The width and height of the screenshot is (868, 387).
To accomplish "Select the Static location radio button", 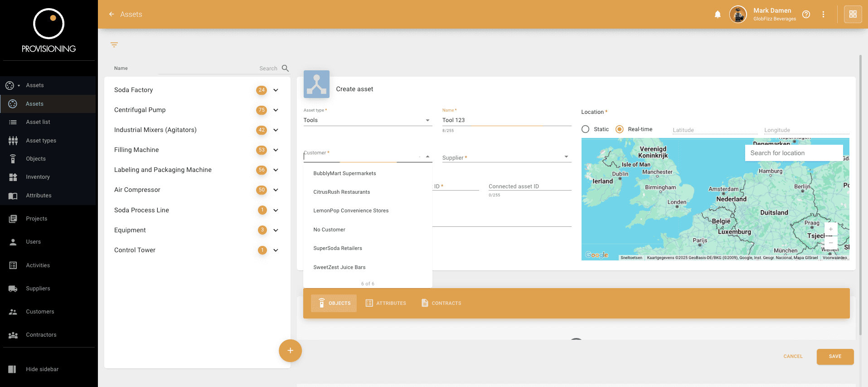I will 586,129.
